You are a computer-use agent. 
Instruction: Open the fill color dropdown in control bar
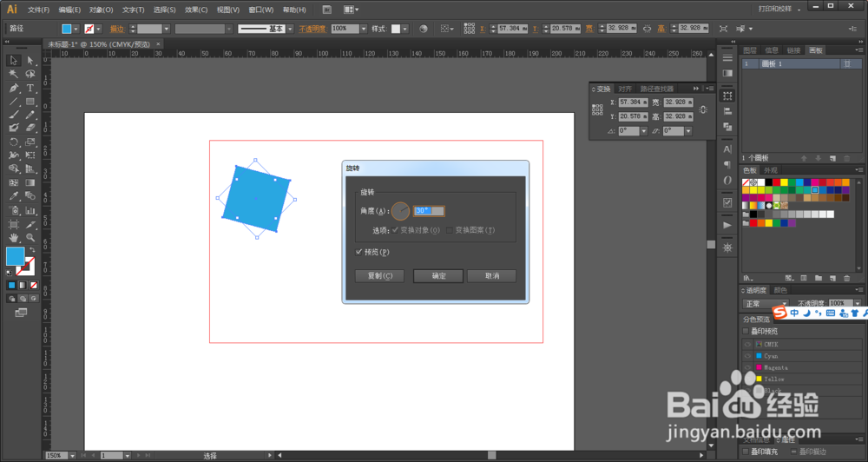coord(76,29)
